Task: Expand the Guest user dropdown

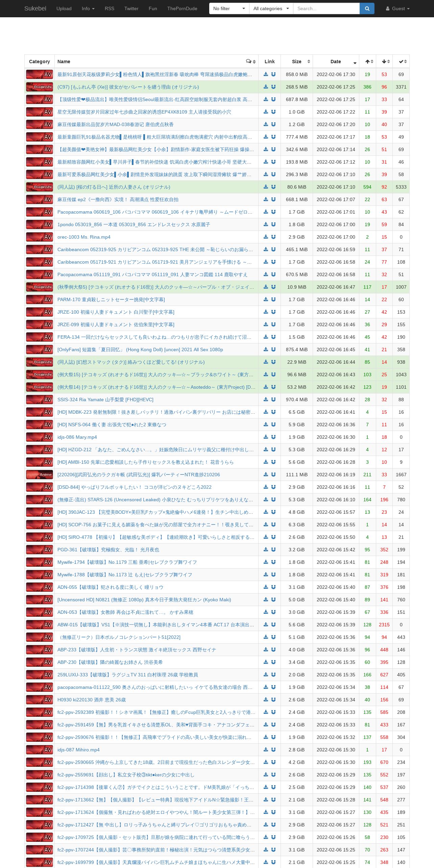Action: (x=397, y=8)
